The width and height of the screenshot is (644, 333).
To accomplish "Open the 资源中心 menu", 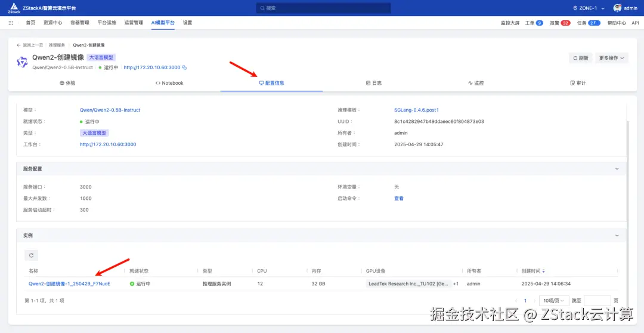I will coord(52,23).
